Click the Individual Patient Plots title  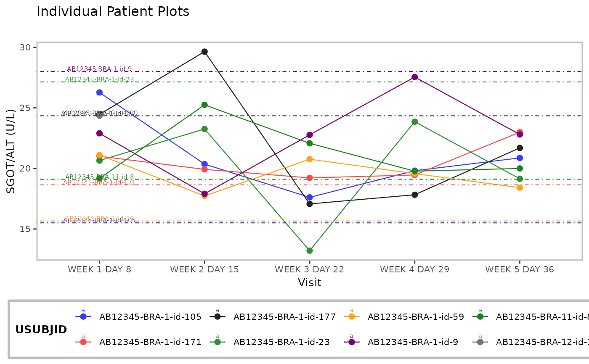[113, 12]
